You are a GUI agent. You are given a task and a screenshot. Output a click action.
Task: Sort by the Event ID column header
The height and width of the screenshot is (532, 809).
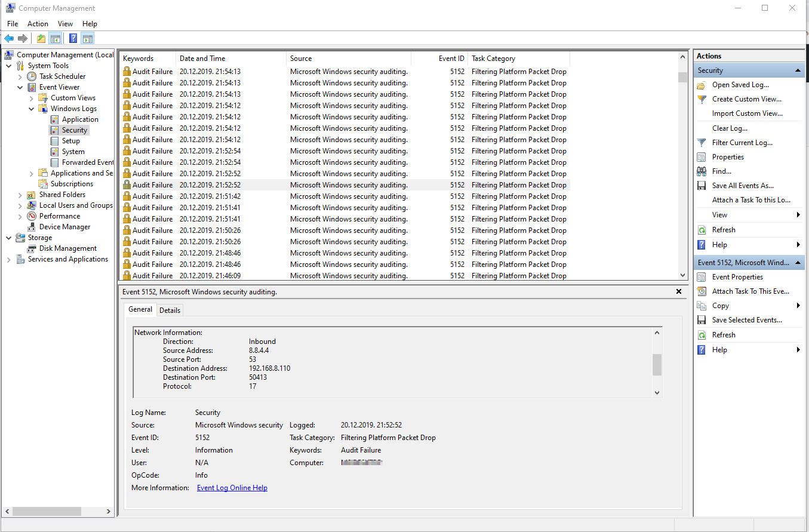(439, 59)
